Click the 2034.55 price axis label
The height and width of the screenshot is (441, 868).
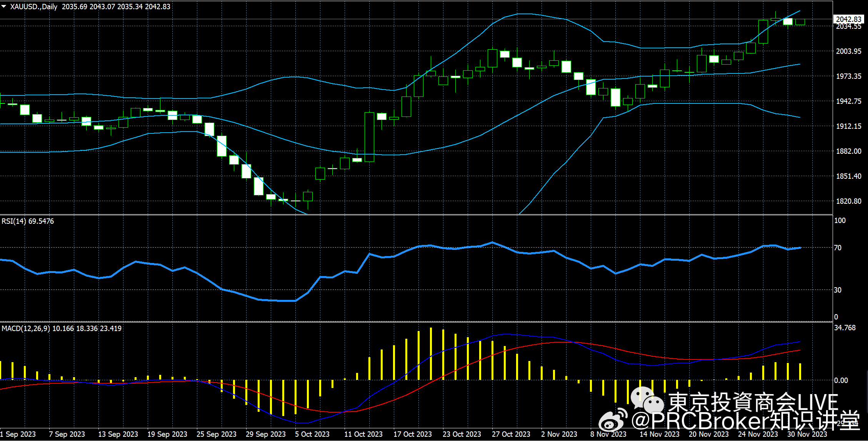pos(848,27)
